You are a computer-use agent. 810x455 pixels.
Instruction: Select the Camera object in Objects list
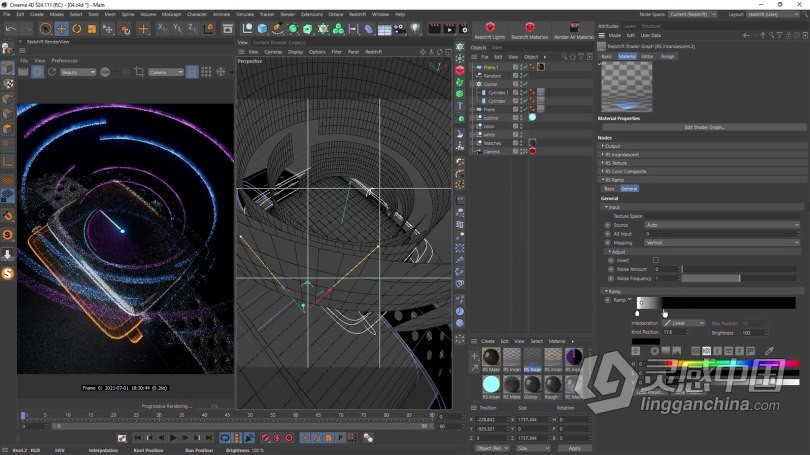coord(491,151)
